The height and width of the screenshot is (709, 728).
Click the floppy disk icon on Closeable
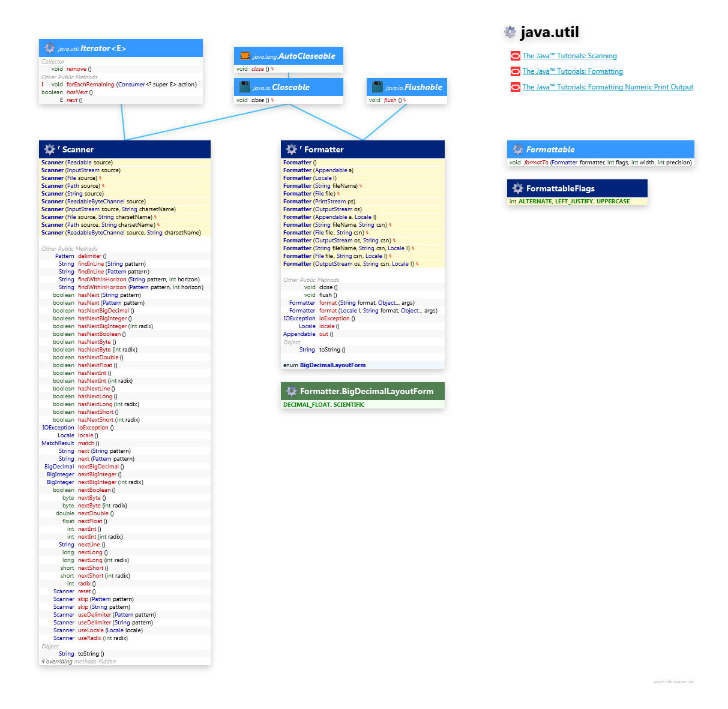[x=245, y=87]
